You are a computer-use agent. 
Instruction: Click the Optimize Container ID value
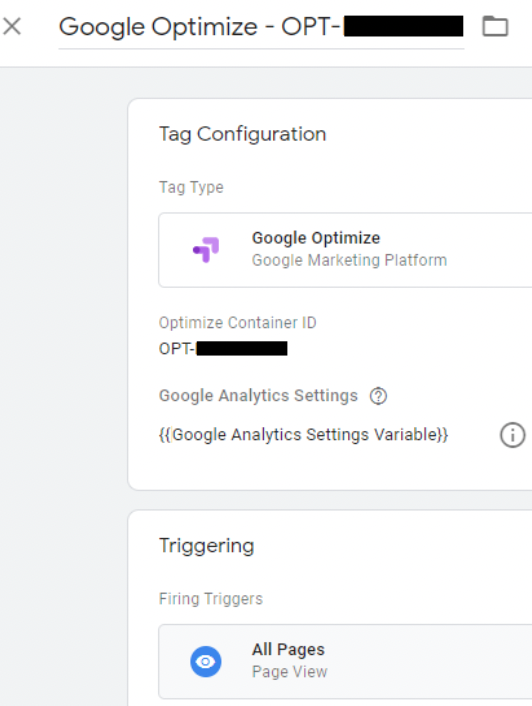[223, 348]
